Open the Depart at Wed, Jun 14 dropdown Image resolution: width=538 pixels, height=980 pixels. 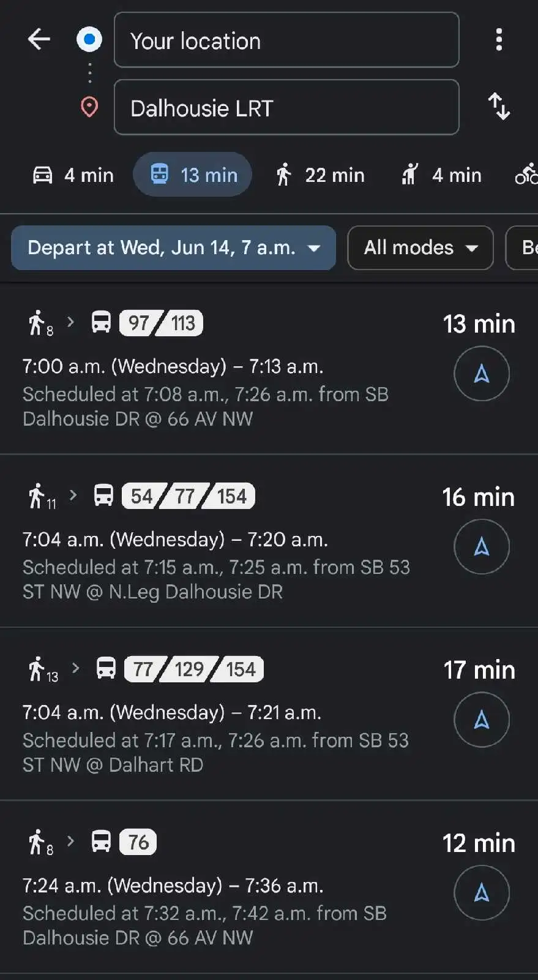pyautogui.click(x=174, y=248)
